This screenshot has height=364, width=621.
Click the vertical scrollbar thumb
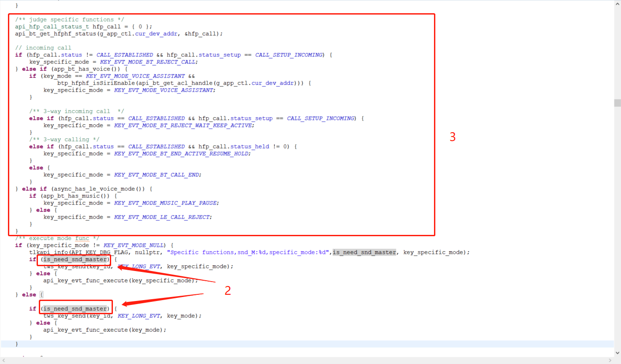coord(617,103)
